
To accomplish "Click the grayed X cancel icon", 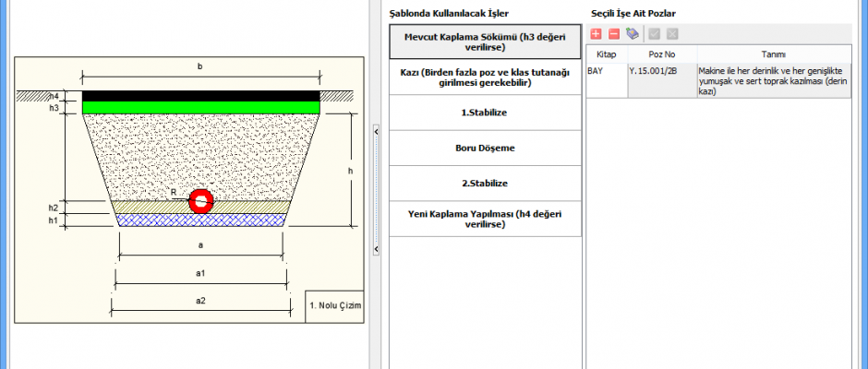I will pos(672,34).
